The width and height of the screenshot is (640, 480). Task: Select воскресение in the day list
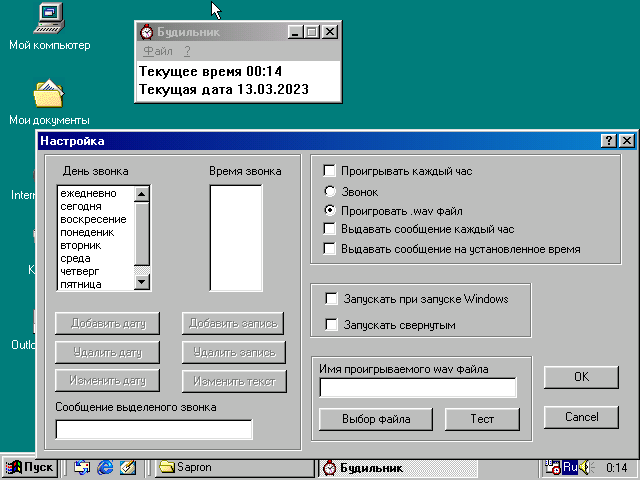96,219
